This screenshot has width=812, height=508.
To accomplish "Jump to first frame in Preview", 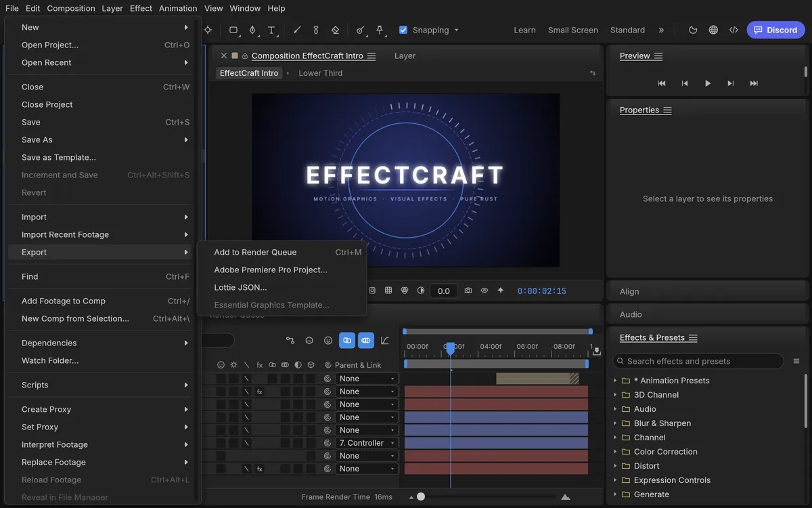I will tap(662, 83).
